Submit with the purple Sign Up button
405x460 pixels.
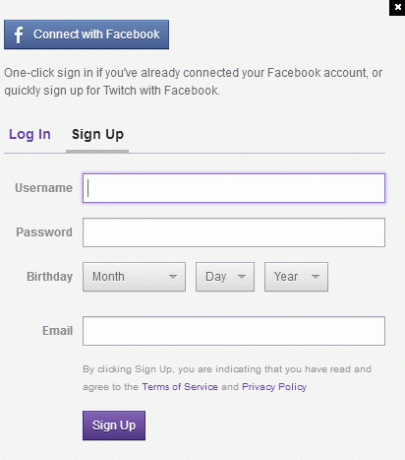coord(114,425)
